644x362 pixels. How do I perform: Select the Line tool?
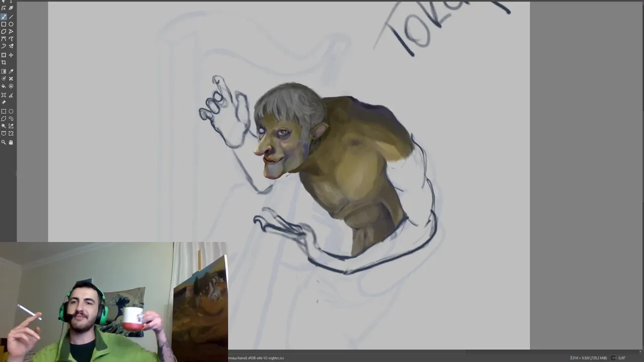tap(11, 17)
